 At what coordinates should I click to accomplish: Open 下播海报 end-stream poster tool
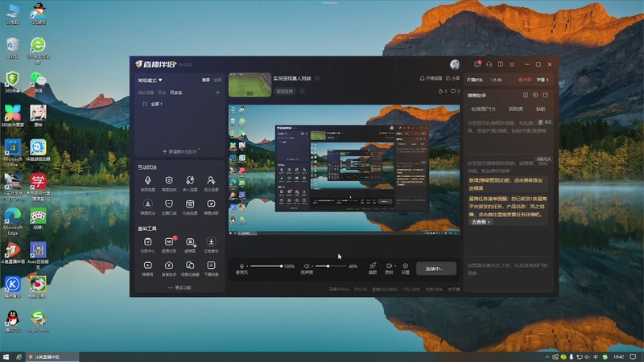pos(211,269)
